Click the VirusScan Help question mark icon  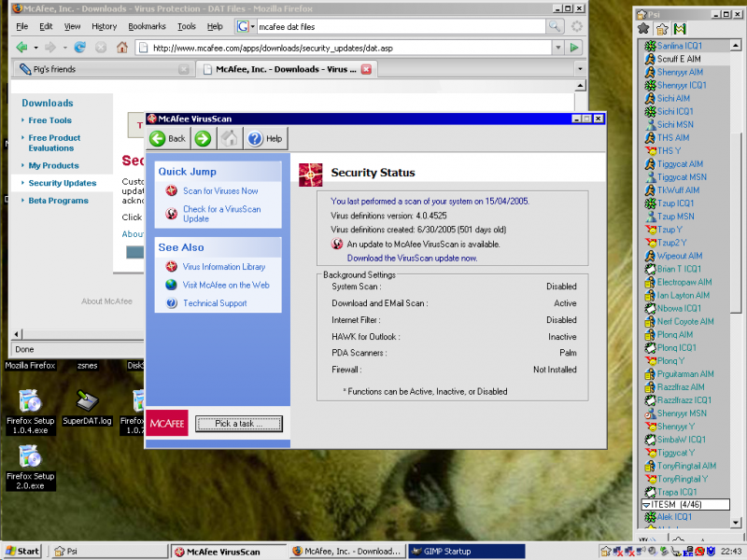pyautogui.click(x=254, y=139)
